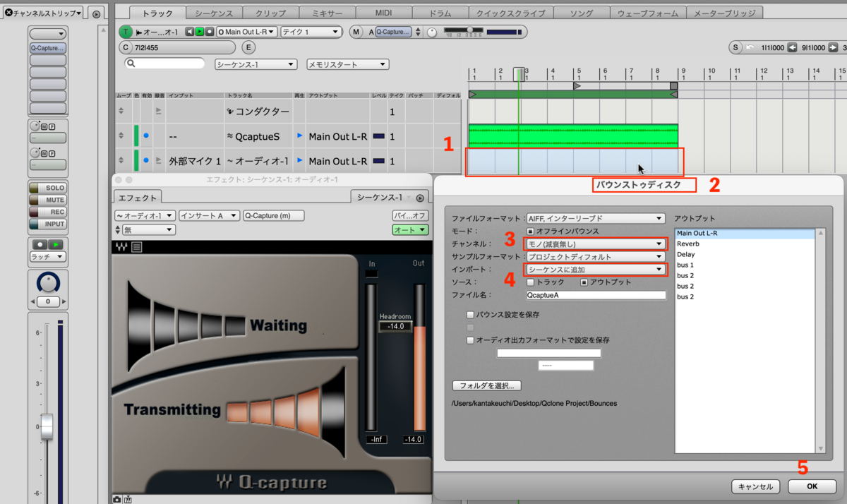Click the green play-enable button in track info bar
The image size is (847, 504).
pyautogui.click(x=199, y=32)
